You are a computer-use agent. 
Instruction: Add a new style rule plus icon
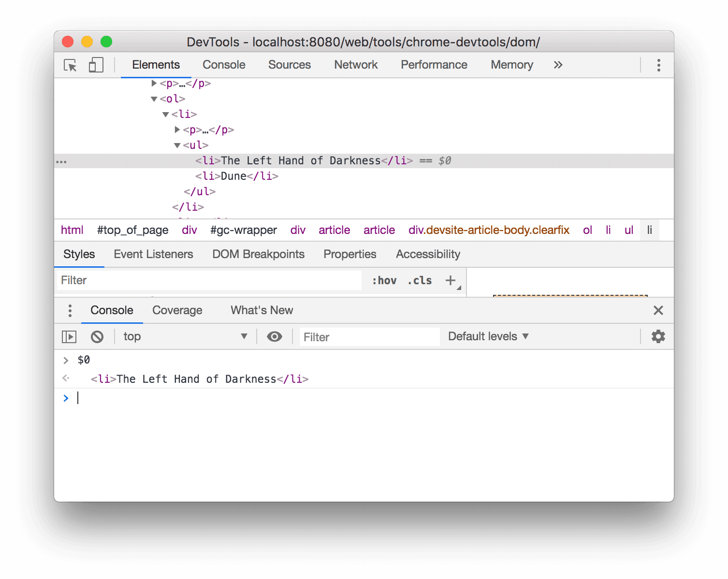coord(451,280)
